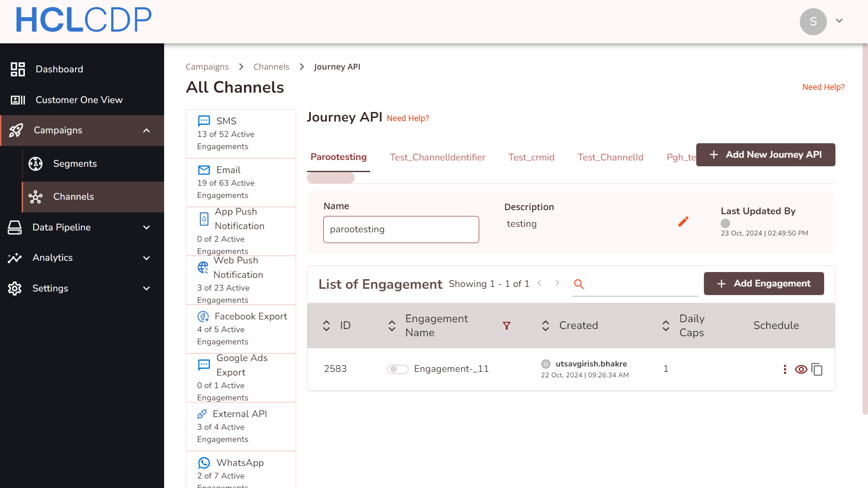Open Dashboard from the sidebar
The height and width of the screenshot is (488, 868).
pos(59,69)
